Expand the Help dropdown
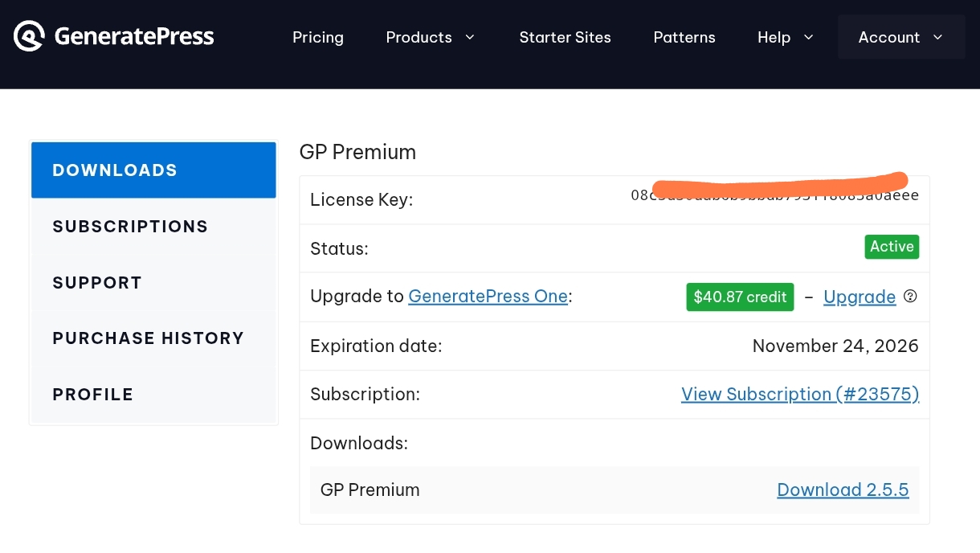This screenshot has height=553, width=980. click(785, 37)
